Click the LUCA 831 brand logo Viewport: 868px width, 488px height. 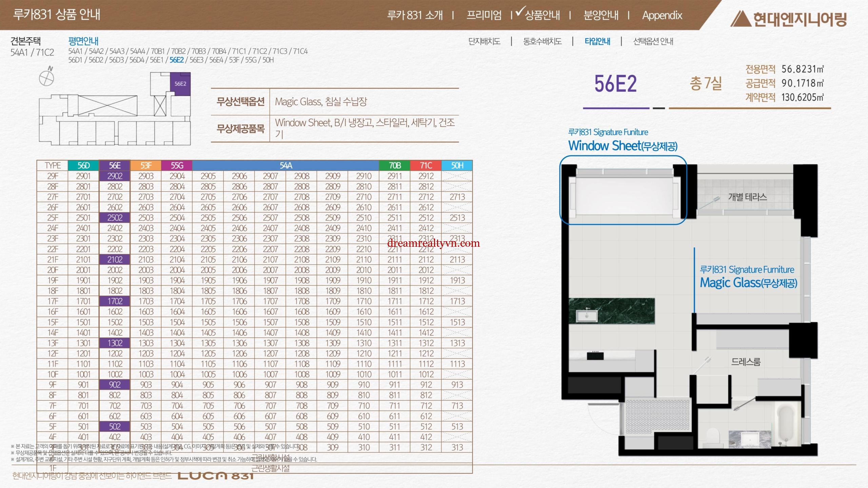(x=216, y=476)
